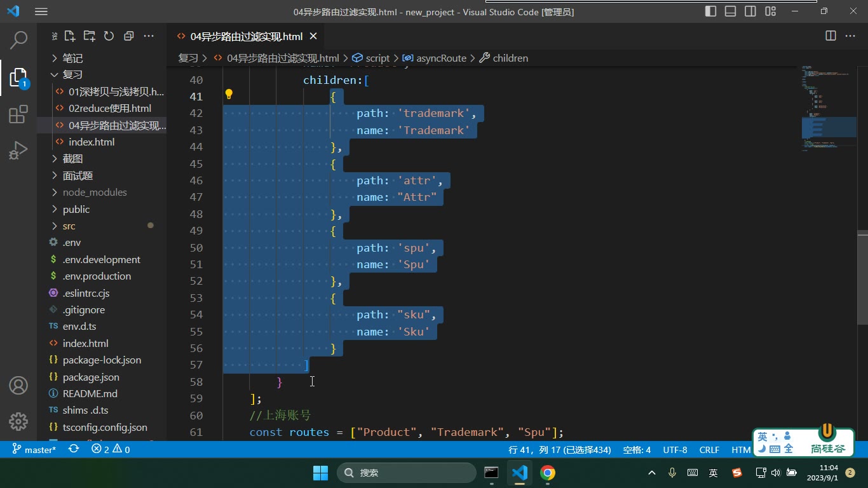Viewport: 868px width, 488px height.
Task: Click the Refresh Explorer icon
Action: (x=109, y=36)
